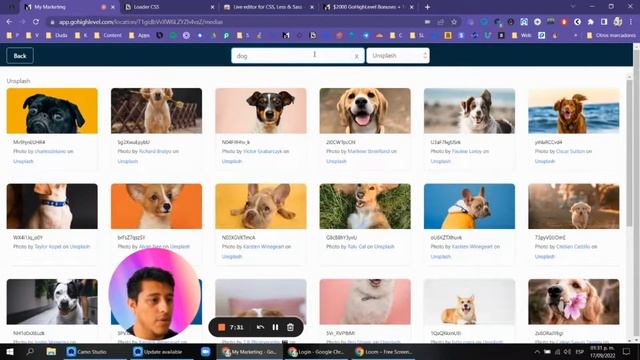Open the Chrome three-dot menu
This screenshot has width=640, height=360.
(631, 22)
